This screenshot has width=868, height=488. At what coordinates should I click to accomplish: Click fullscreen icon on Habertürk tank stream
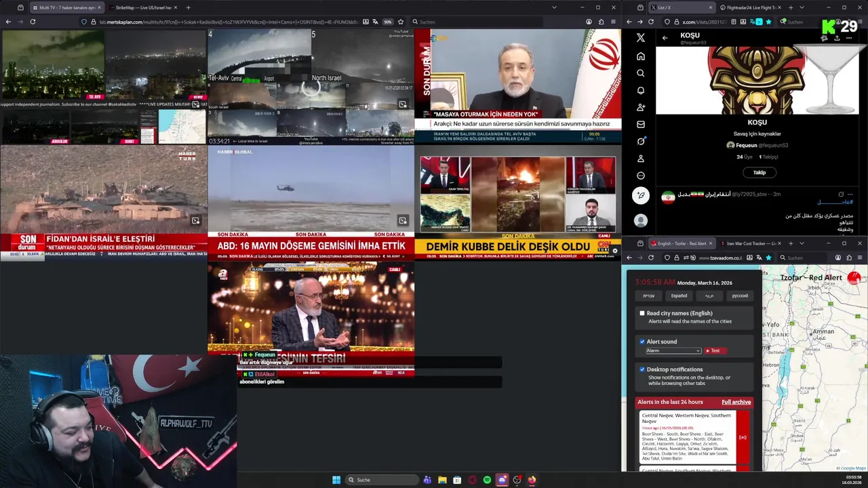pyautogui.click(x=195, y=220)
